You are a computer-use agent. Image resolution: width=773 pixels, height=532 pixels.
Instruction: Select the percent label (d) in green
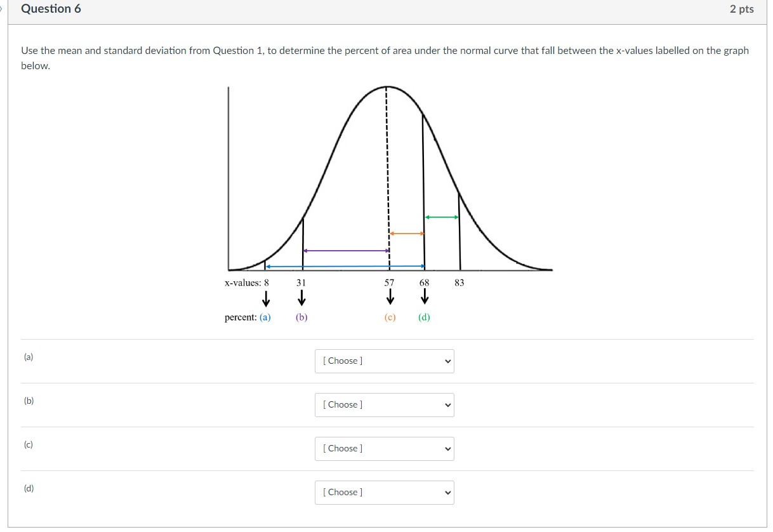[423, 317]
